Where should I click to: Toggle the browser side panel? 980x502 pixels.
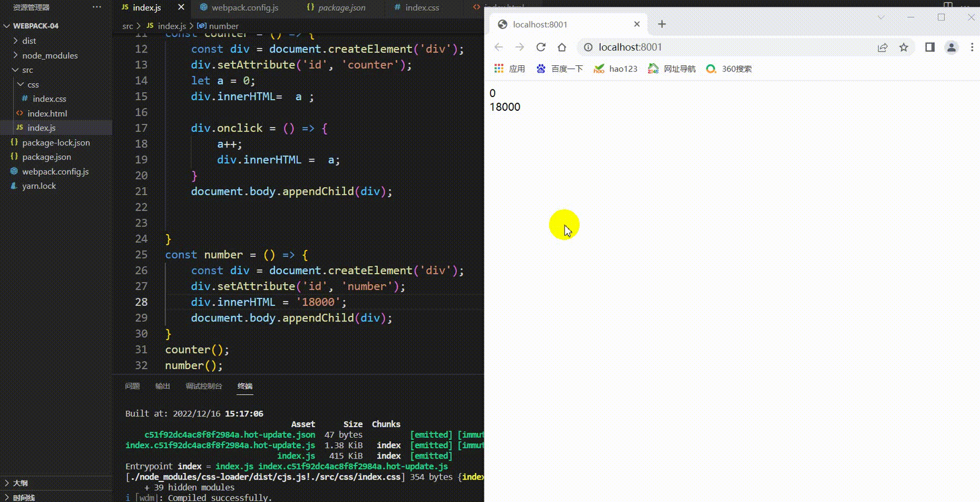pyautogui.click(x=930, y=47)
